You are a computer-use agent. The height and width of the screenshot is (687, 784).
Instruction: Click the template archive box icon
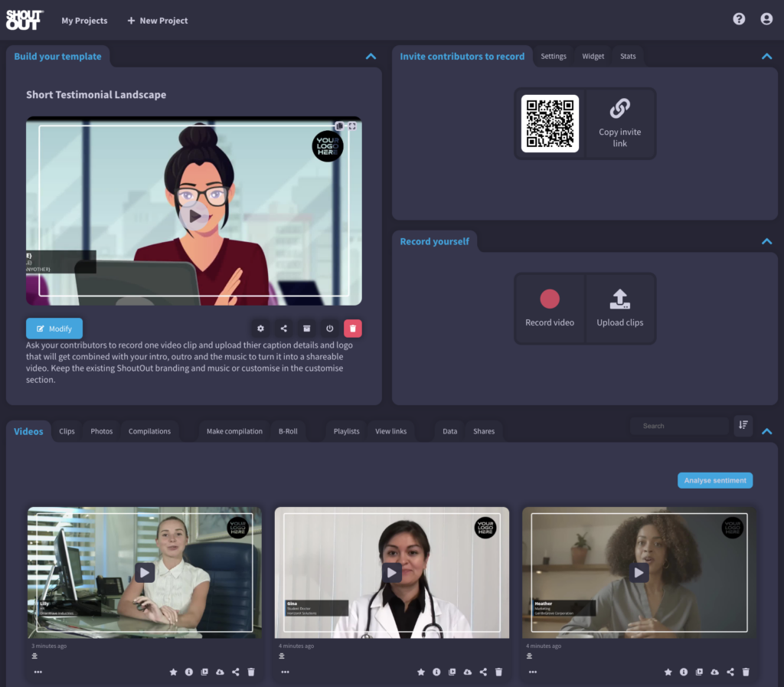(x=306, y=329)
